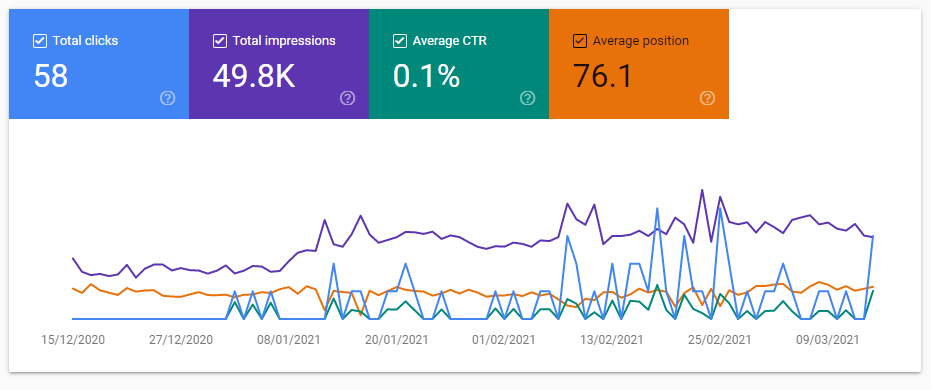
Task: Select the purple impressions card value 49.8K
Action: point(254,76)
